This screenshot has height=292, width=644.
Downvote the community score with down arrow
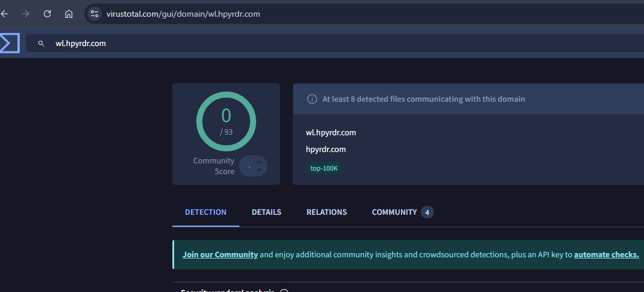tap(259, 170)
